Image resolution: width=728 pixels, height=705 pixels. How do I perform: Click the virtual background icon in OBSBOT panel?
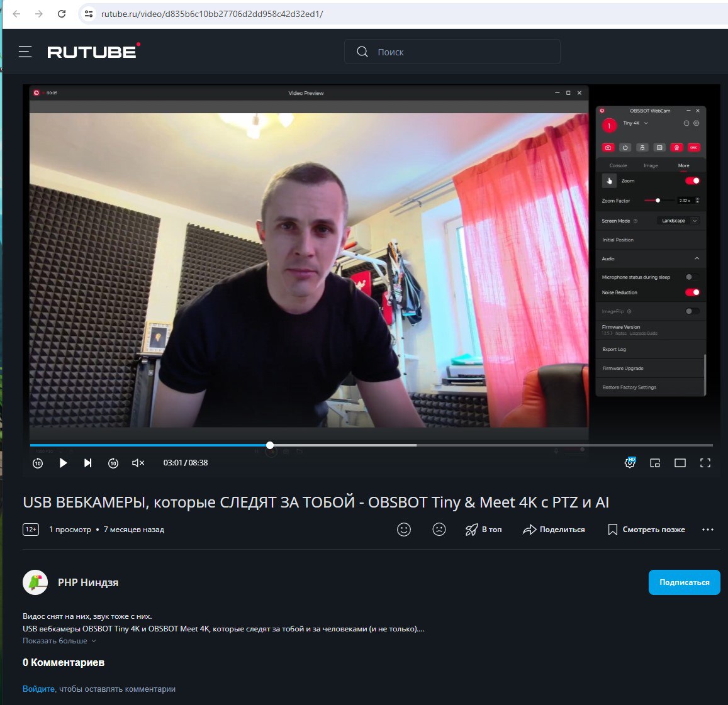(659, 147)
